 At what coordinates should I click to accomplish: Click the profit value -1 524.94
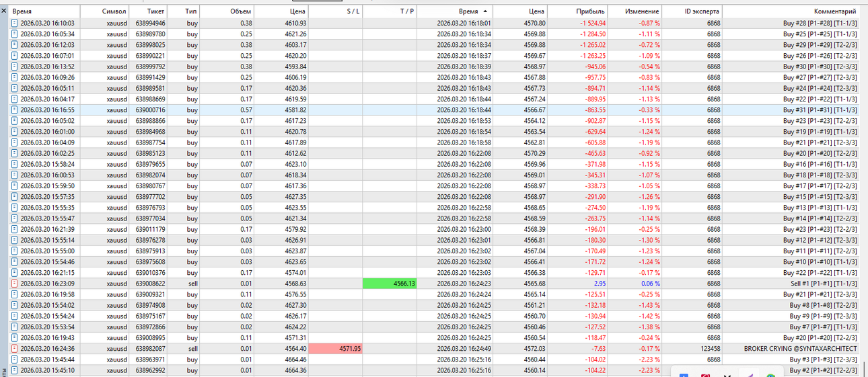point(592,23)
